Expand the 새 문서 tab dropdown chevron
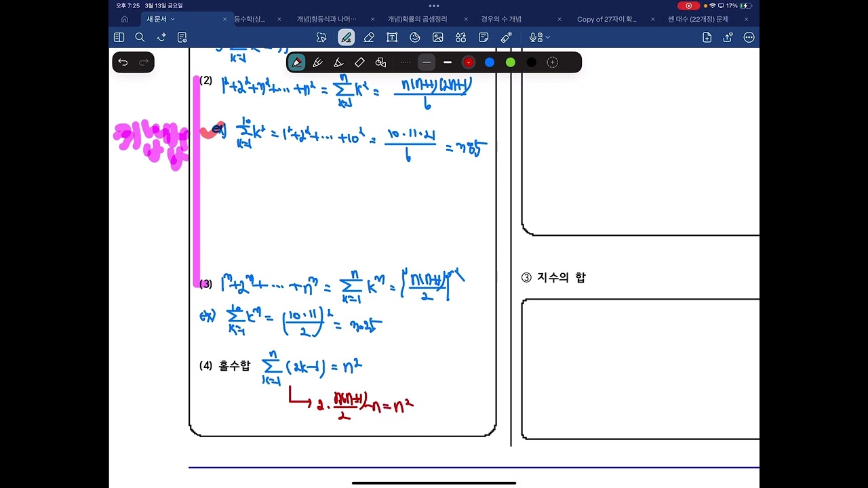The image size is (868, 488). [173, 19]
